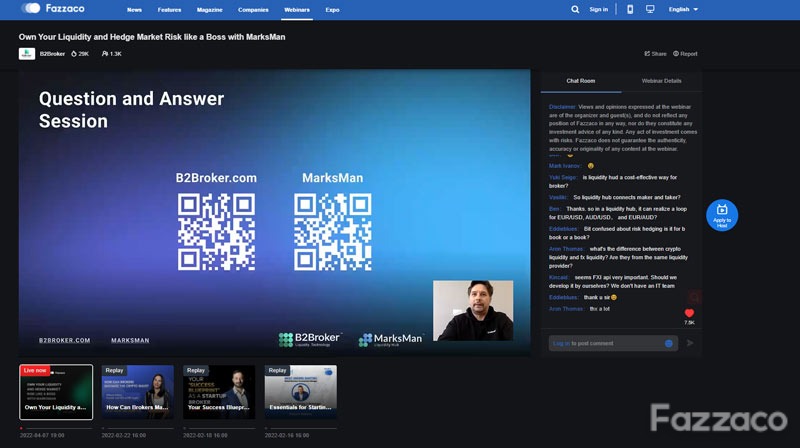Expand the English language dropdown
Screen dimensions: 800x448
pos(683,9)
